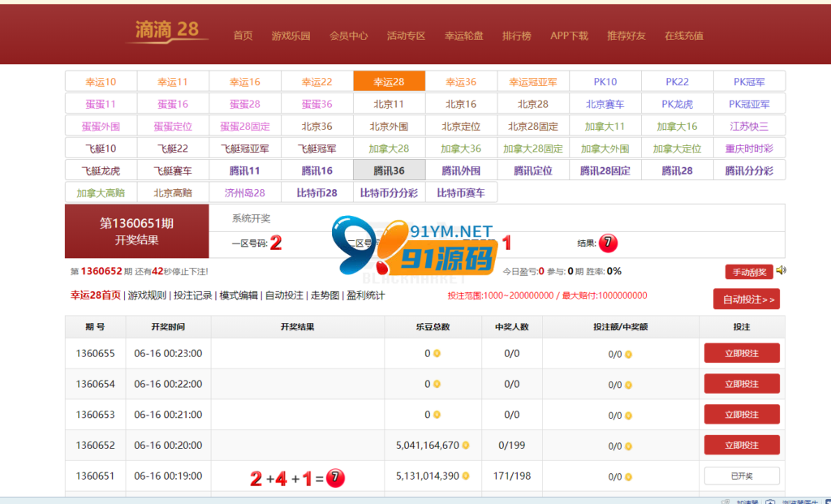Choose the PK龙虎 game tab
The width and height of the screenshot is (831, 504).
coord(678,104)
